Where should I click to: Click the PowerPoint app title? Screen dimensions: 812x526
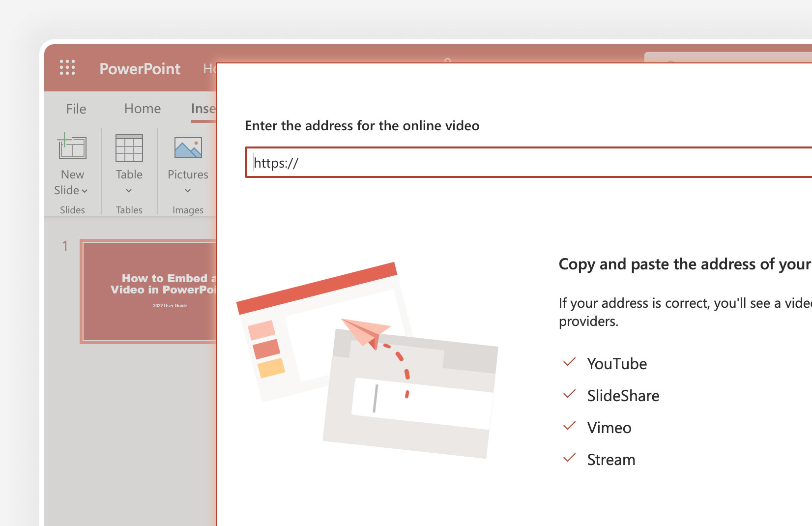(x=140, y=69)
